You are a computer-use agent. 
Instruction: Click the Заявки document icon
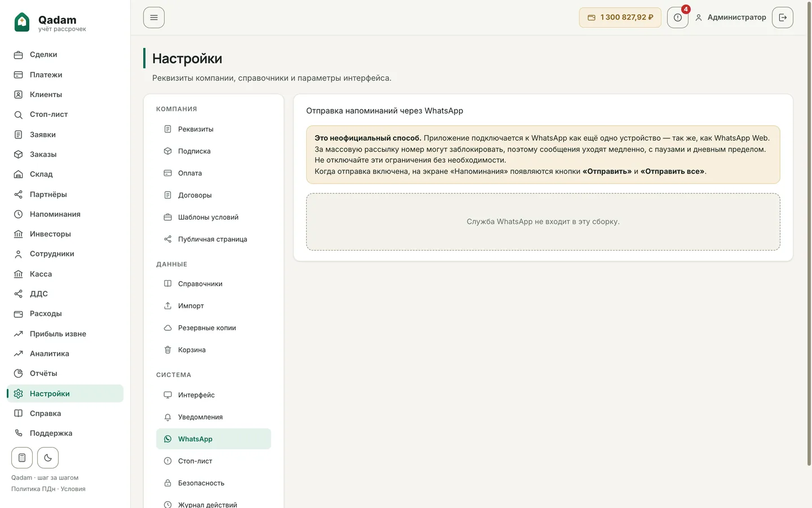click(19, 134)
